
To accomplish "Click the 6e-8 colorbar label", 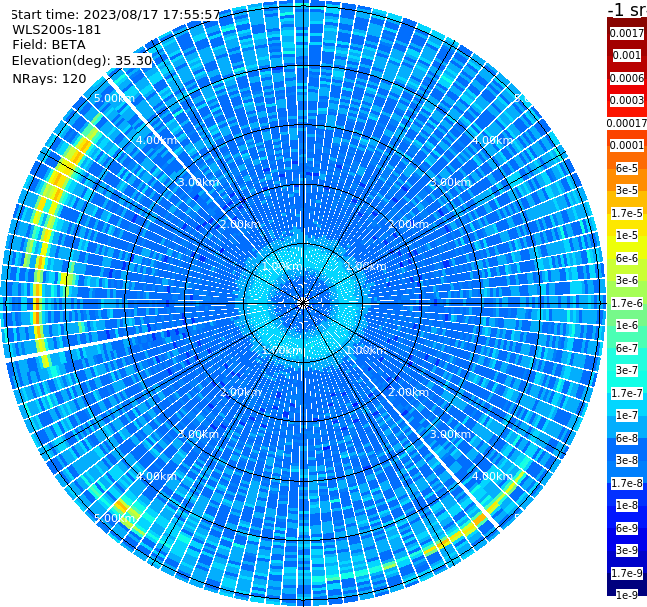I will coord(627,438).
